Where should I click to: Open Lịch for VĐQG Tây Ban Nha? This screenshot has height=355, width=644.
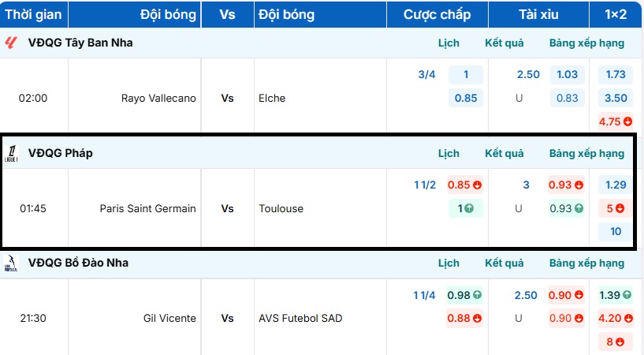pyautogui.click(x=449, y=43)
